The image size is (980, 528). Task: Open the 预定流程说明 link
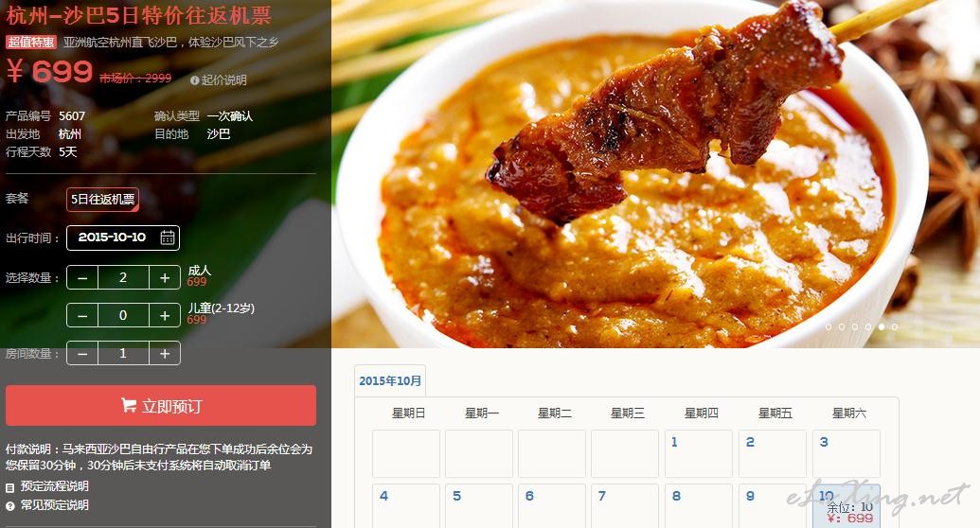(54, 486)
